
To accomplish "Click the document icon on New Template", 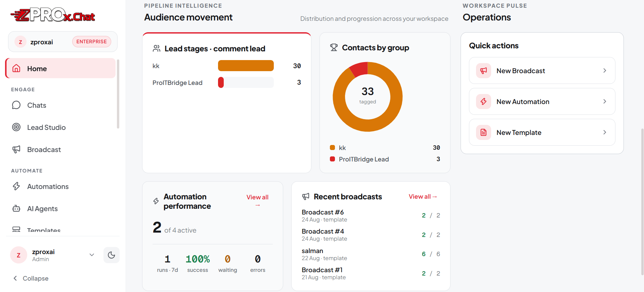I will point(483,132).
